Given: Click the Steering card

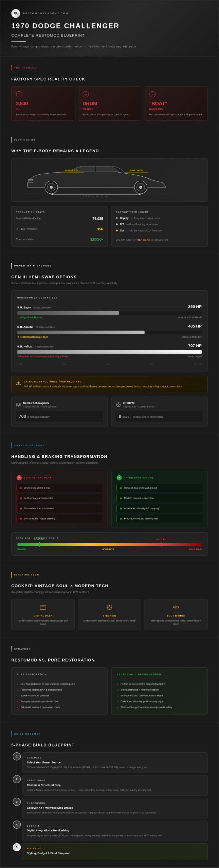Looking at the screenshot, I should coord(109,615).
